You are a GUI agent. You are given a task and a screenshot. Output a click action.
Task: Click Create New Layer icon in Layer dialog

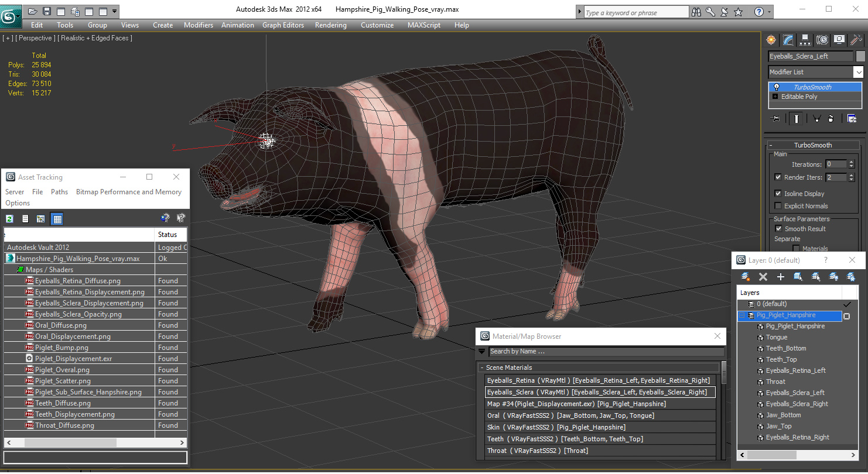(746, 277)
